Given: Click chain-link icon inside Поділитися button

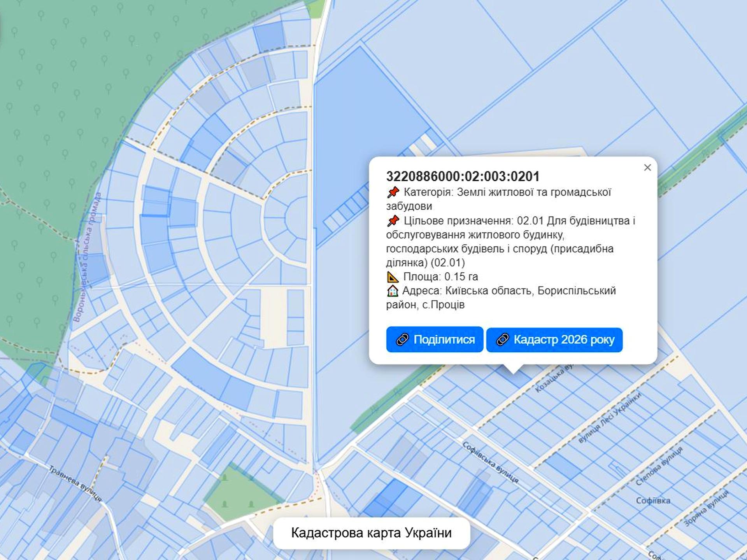Looking at the screenshot, I should 402,339.
